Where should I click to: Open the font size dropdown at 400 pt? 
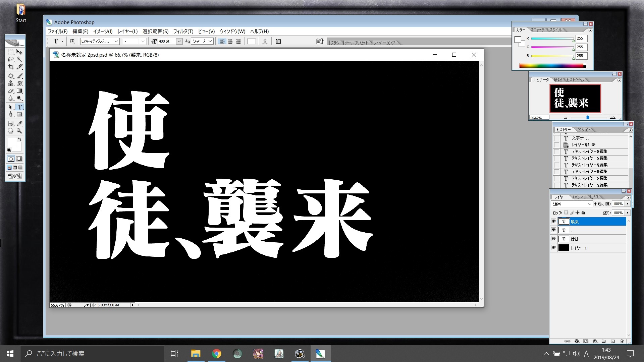(x=179, y=41)
